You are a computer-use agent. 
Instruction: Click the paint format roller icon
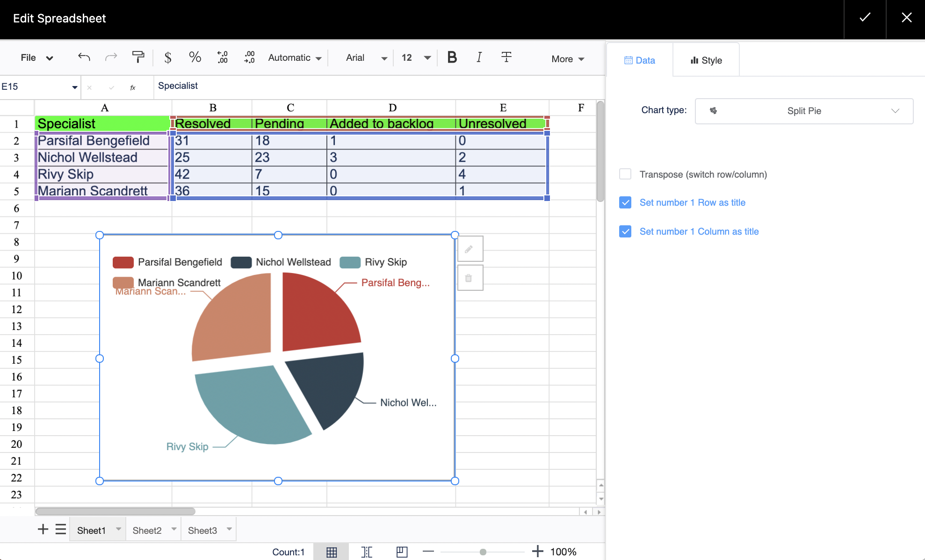pyautogui.click(x=138, y=57)
